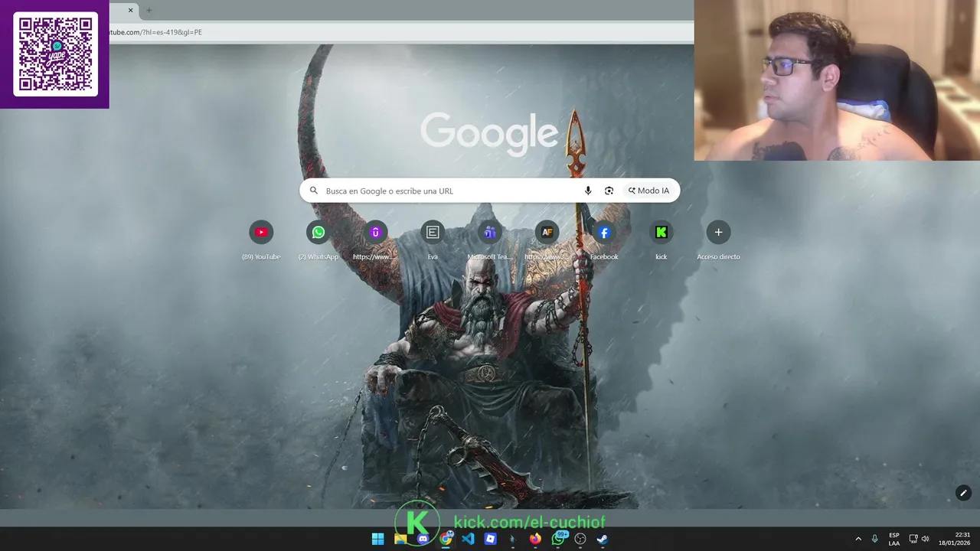Open Steam from the taskbar
Screen dimensions: 980x551
[603, 539]
